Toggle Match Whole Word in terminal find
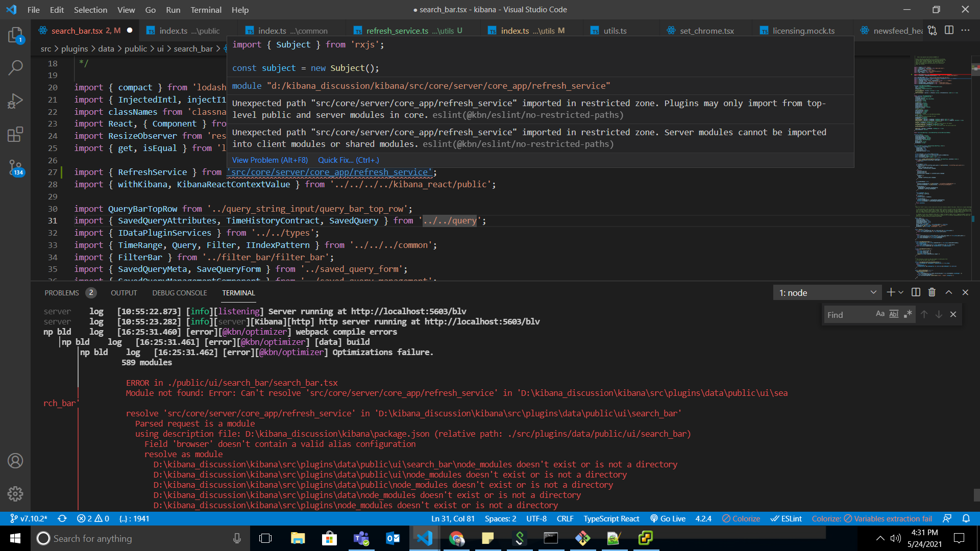 click(894, 314)
